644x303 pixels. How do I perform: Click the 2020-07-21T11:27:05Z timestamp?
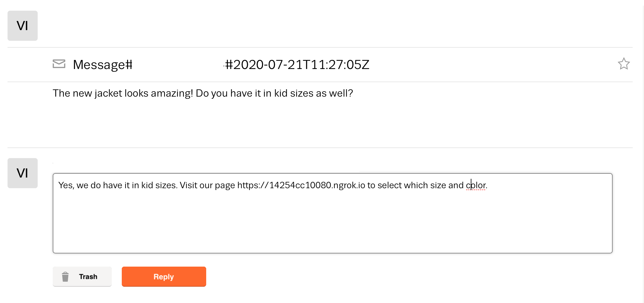point(298,65)
